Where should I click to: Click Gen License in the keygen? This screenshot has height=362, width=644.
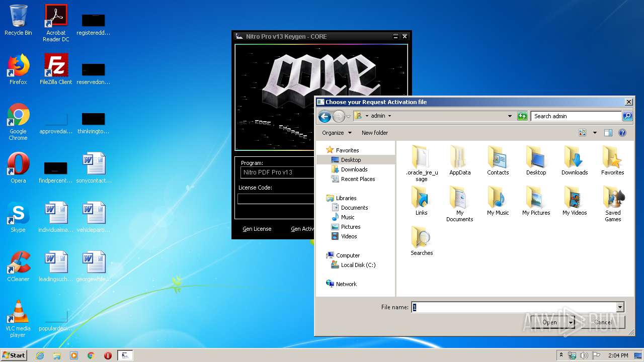click(x=257, y=229)
